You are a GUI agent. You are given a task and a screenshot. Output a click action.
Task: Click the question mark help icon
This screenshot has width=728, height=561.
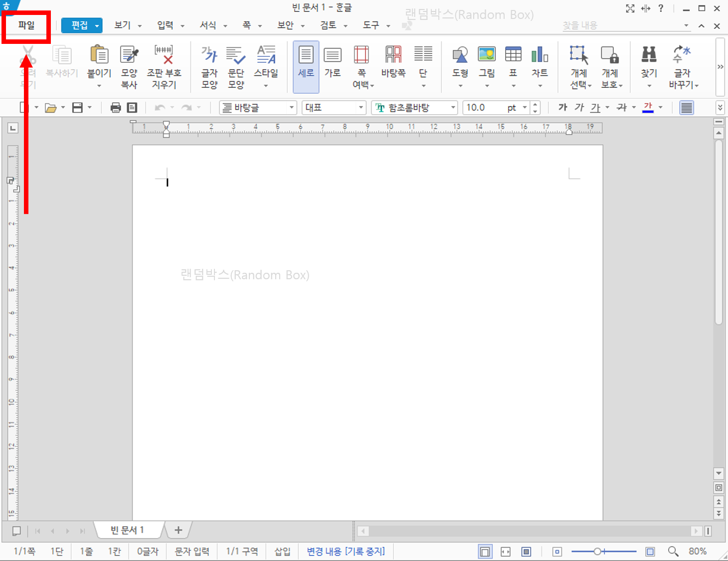tap(661, 8)
